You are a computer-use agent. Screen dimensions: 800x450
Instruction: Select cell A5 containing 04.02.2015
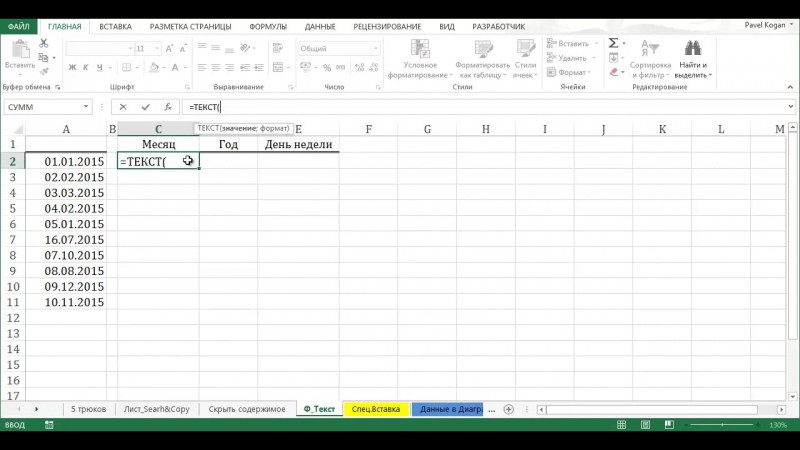pyautogui.click(x=66, y=209)
